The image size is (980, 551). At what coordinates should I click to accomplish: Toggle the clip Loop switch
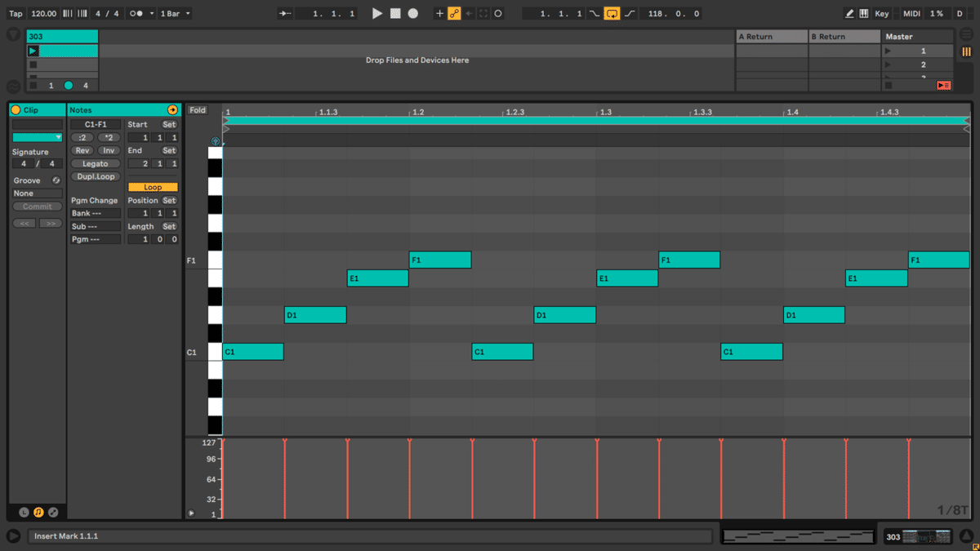click(x=153, y=187)
